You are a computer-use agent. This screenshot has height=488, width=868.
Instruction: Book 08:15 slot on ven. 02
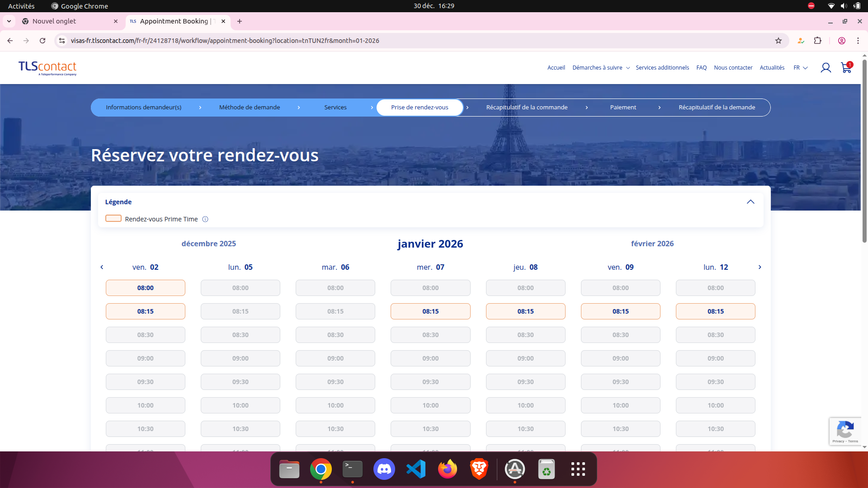point(146,312)
